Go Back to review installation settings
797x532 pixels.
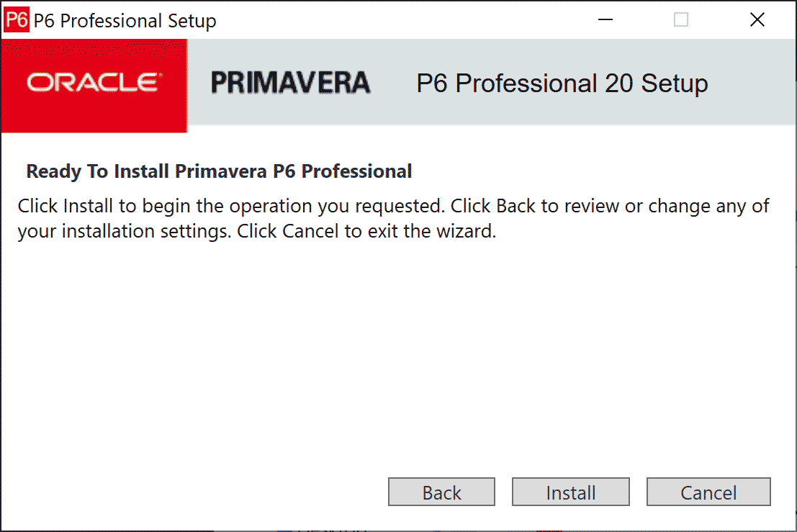pyautogui.click(x=441, y=492)
